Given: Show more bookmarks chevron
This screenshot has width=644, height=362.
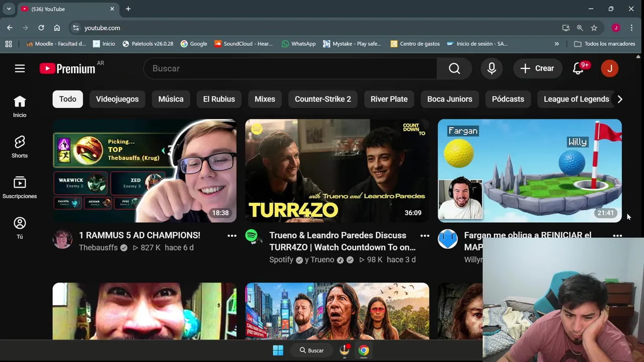Looking at the screenshot, I should (556, 44).
